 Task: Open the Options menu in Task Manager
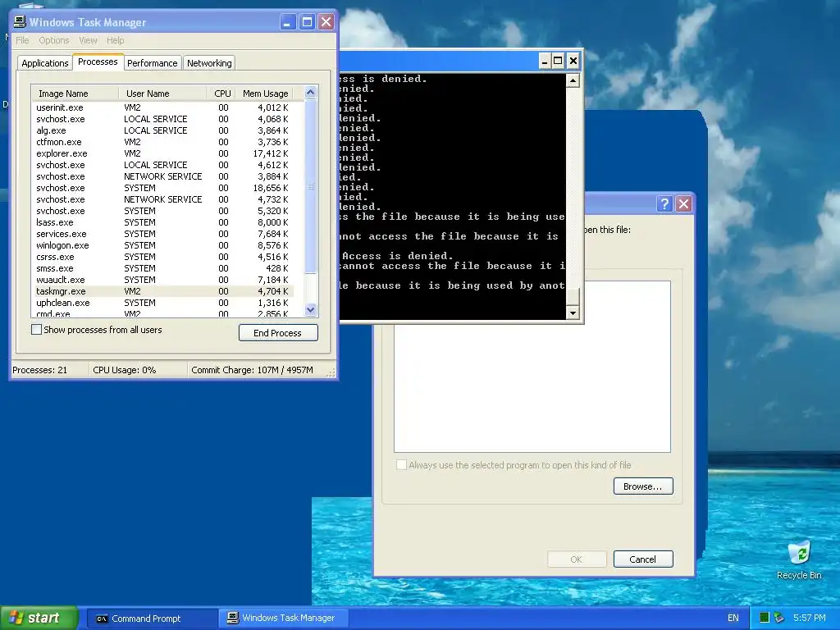(53, 40)
